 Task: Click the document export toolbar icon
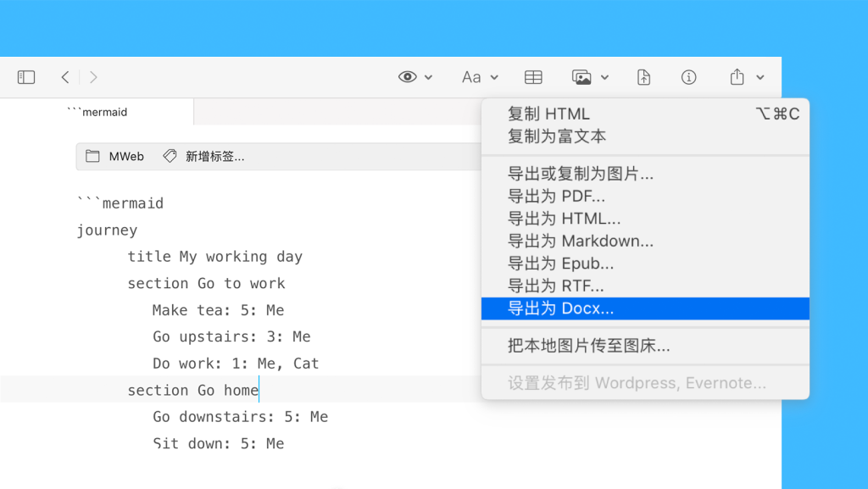(643, 77)
